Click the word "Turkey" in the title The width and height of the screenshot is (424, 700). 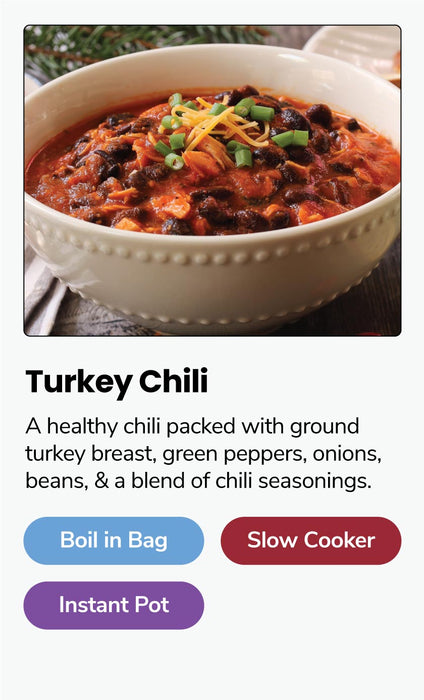[79, 383]
